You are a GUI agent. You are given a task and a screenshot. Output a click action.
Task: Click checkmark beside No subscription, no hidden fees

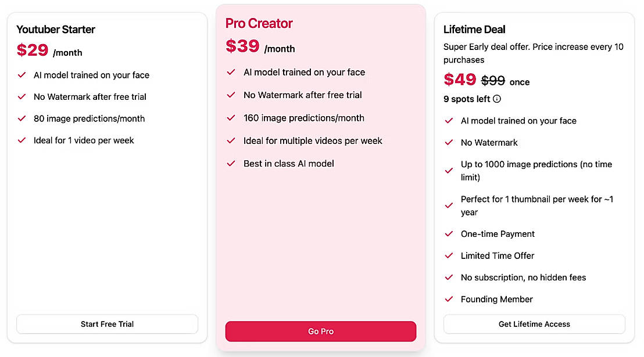(x=449, y=277)
